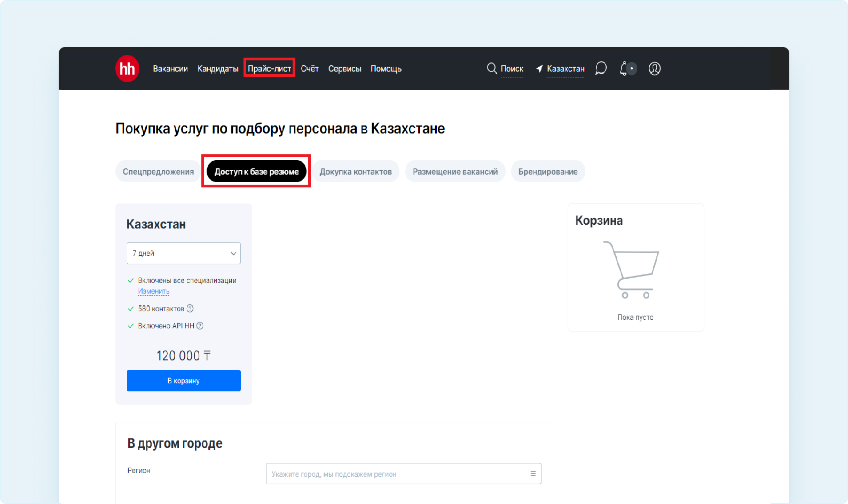The image size is (848, 504).
Task: Click the empty shopping cart image
Action: (632, 270)
